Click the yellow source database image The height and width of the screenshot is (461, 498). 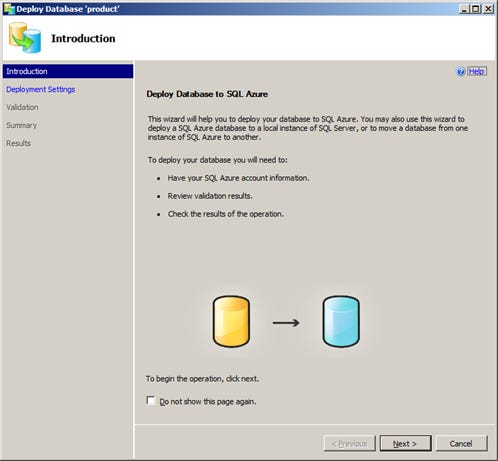tap(231, 322)
